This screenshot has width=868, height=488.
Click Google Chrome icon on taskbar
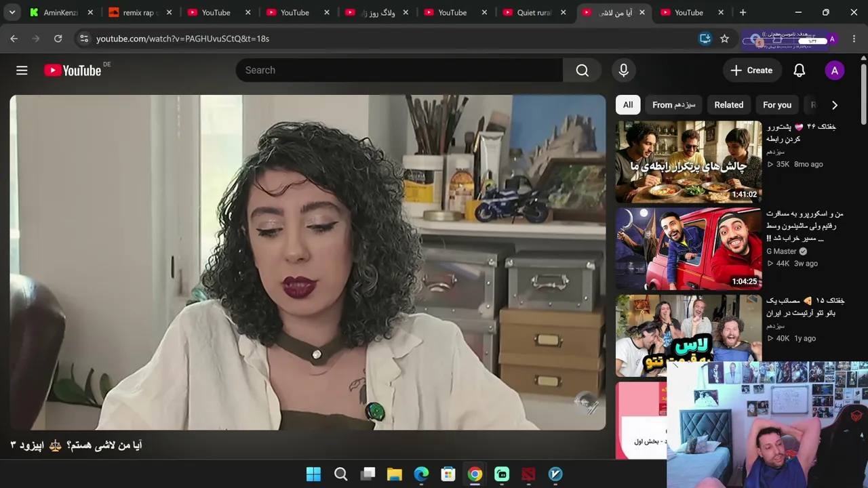point(475,474)
